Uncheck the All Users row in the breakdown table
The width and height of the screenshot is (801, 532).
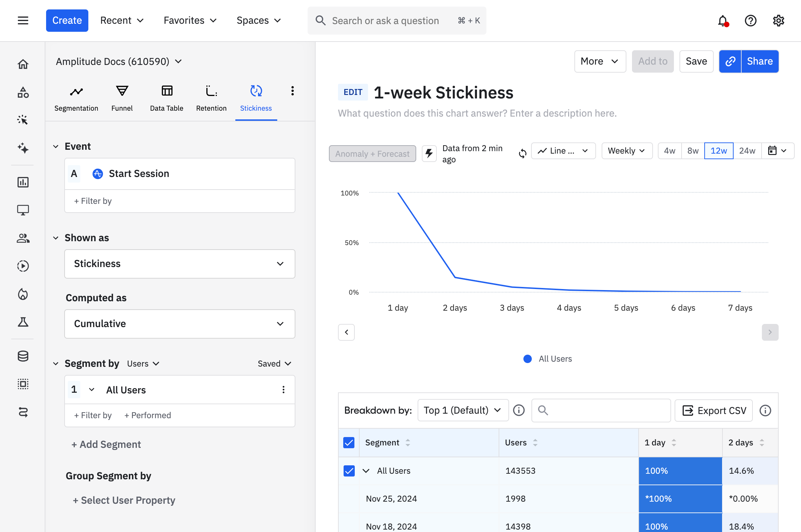349,471
